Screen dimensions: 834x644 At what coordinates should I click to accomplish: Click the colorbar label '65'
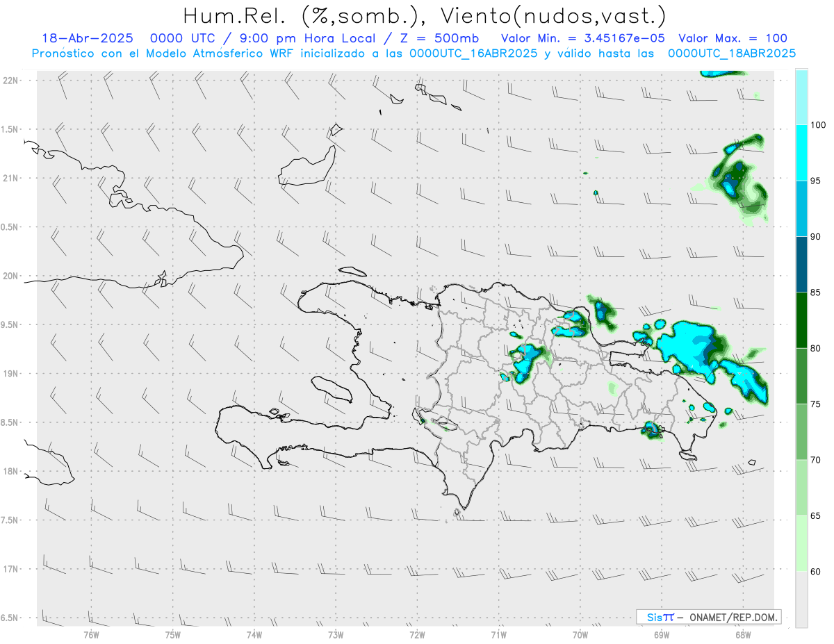tap(816, 515)
